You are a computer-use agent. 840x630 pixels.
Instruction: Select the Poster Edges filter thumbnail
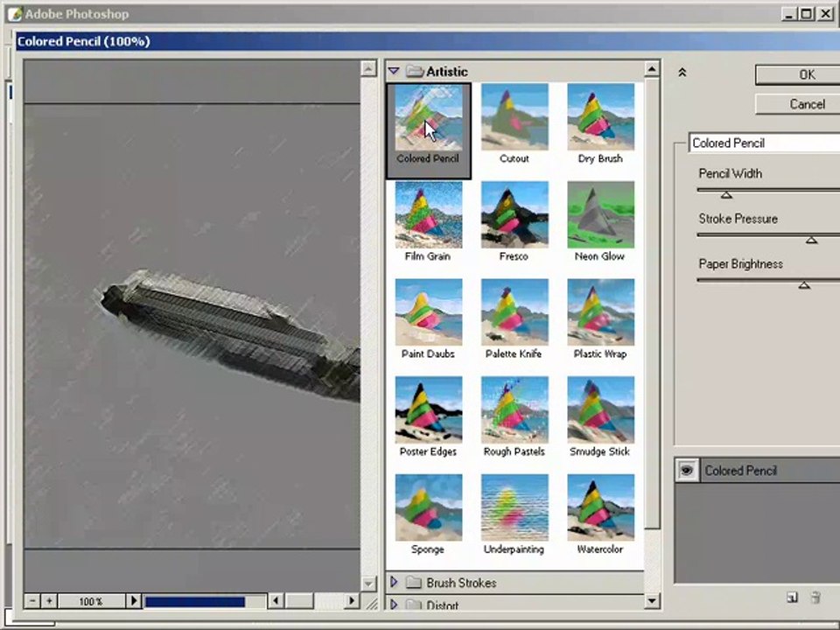(x=429, y=409)
